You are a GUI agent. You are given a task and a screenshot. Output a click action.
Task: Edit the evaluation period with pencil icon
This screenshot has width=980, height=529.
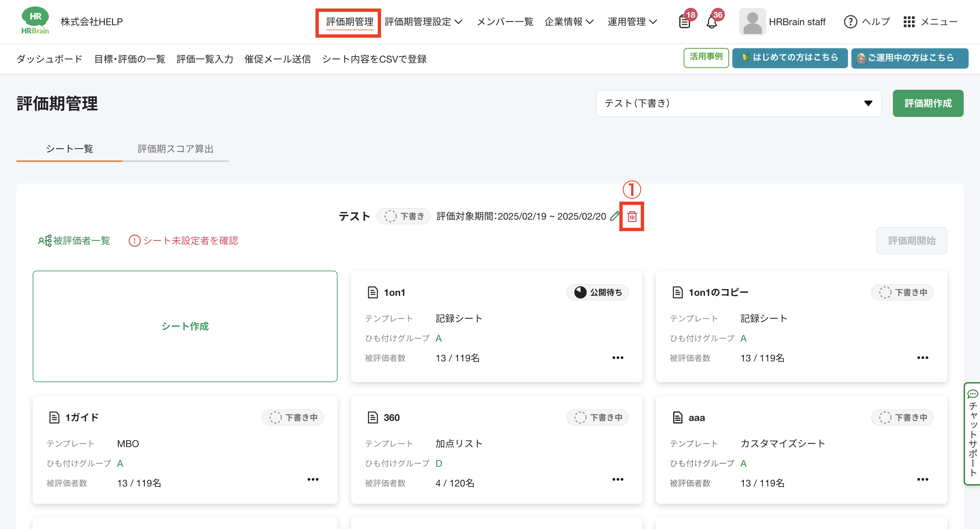pos(615,216)
